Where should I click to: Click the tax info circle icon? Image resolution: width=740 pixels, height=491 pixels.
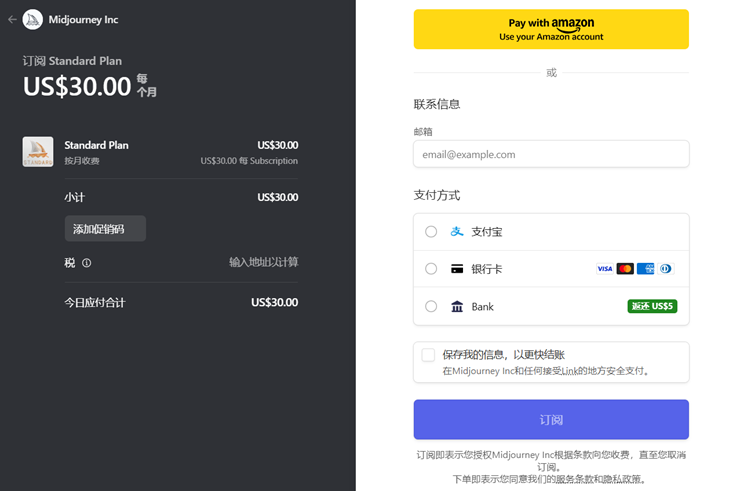click(x=87, y=263)
